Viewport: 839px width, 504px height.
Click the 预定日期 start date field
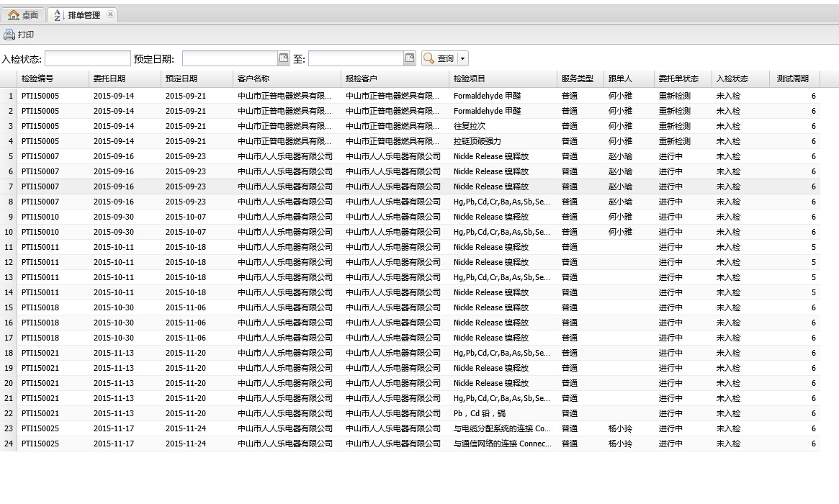[230, 58]
